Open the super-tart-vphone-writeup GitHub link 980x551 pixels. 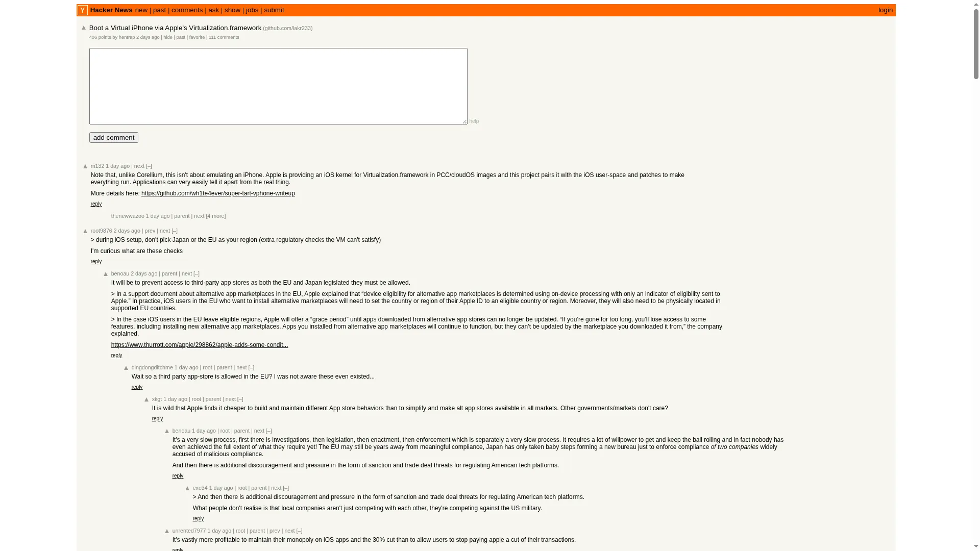pyautogui.click(x=218, y=193)
